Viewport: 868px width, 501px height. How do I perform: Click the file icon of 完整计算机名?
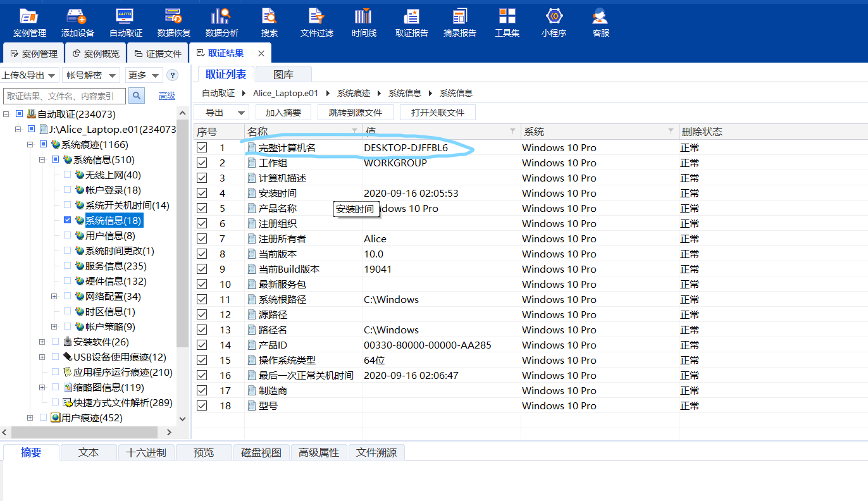[x=252, y=147]
